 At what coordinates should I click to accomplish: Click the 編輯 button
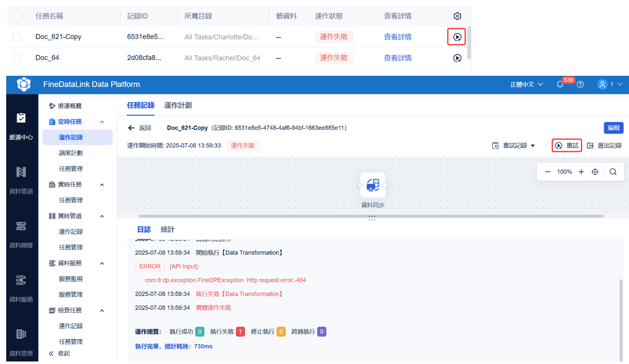(614, 128)
